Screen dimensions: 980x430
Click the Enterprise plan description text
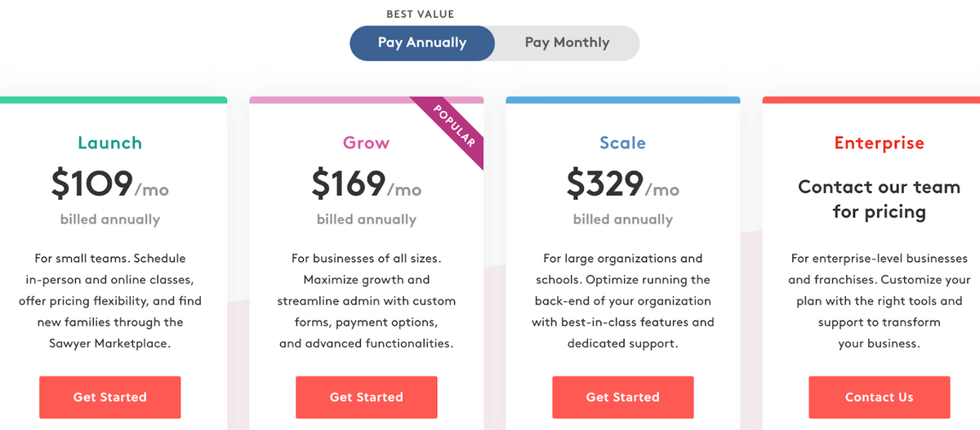880,301
